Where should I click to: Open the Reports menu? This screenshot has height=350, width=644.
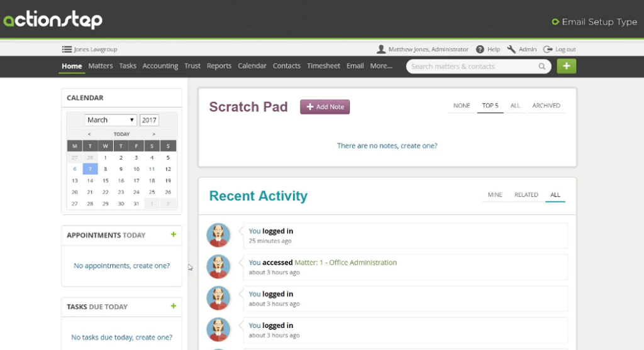(x=219, y=65)
